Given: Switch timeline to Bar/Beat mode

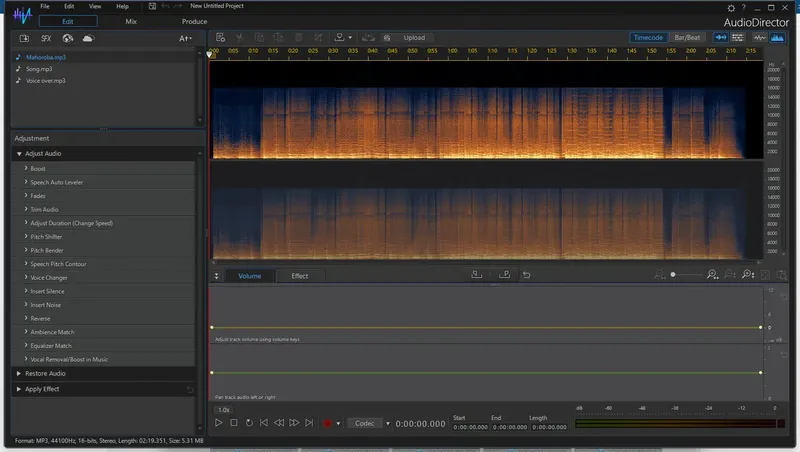Looking at the screenshot, I should coord(688,38).
